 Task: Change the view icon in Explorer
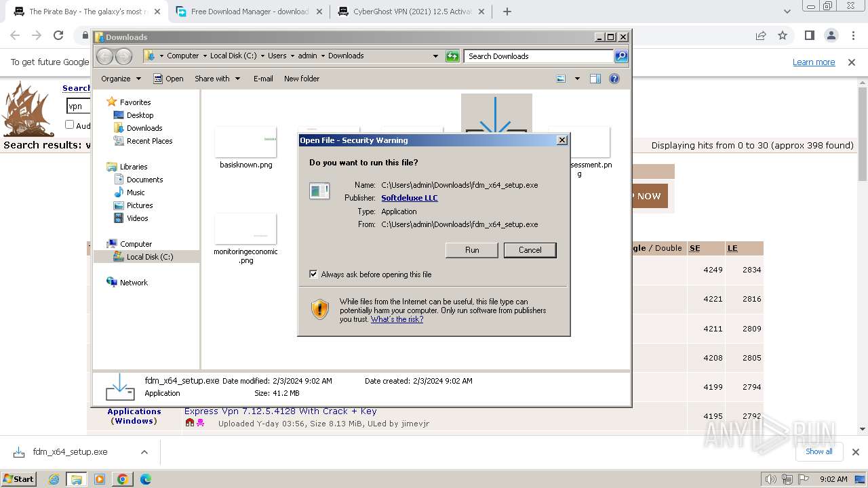pos(561,79)
